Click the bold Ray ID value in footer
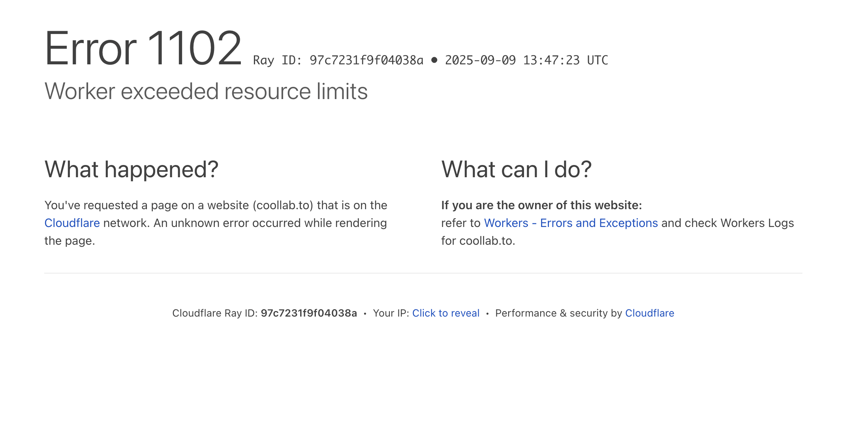This screenshot has height=435, width=868. [x=308, y=313]
